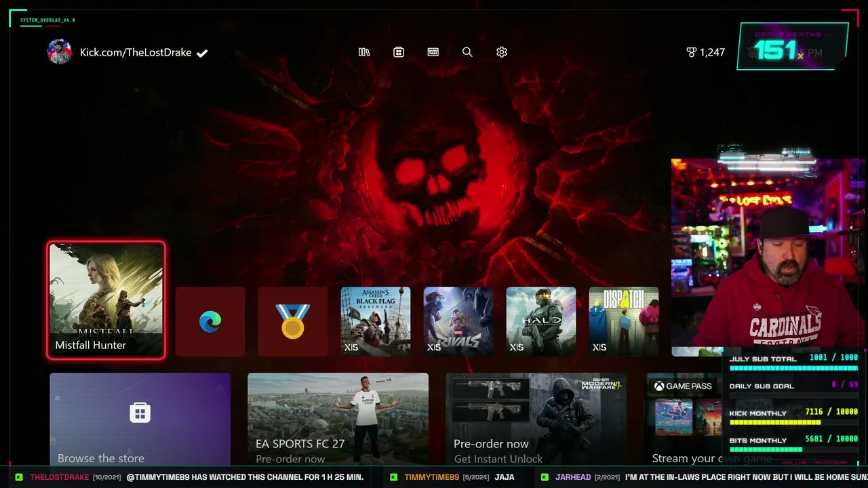Click the BITS MONTHLY progress bar
The height and width of the screenshot is (488, 868).
click(793, 449)
